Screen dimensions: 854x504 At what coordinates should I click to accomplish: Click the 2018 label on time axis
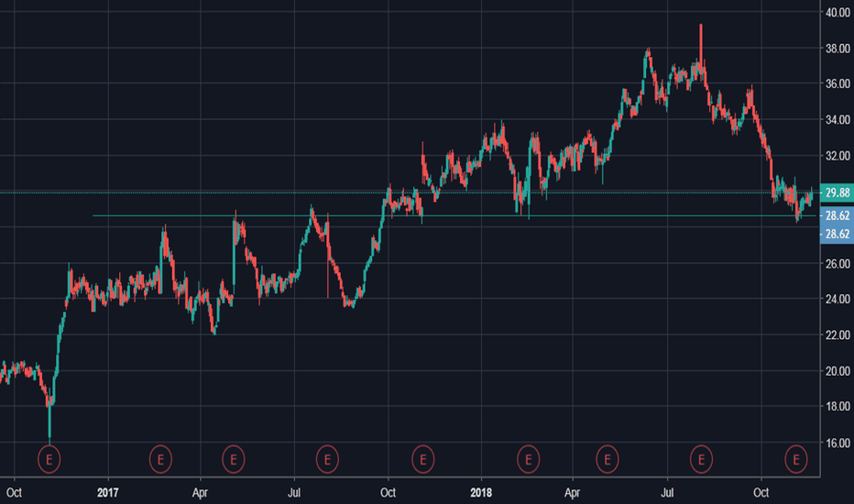(x=481, y=493)
